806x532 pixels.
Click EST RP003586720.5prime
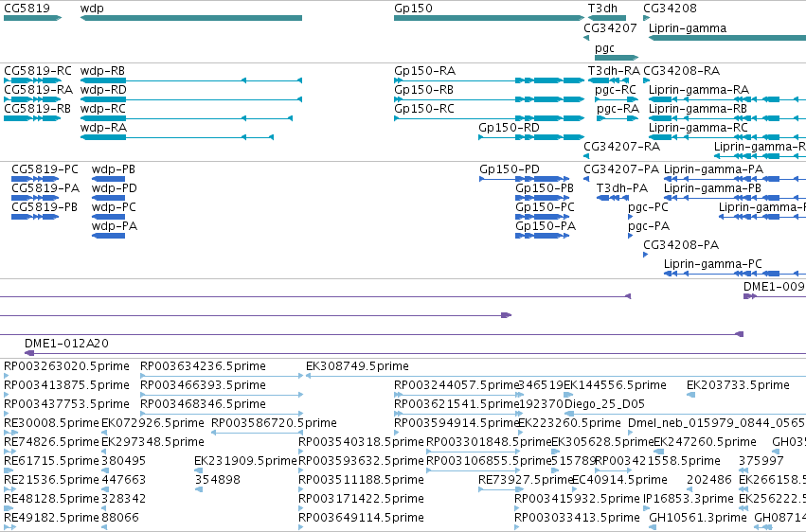pos(257,433)
